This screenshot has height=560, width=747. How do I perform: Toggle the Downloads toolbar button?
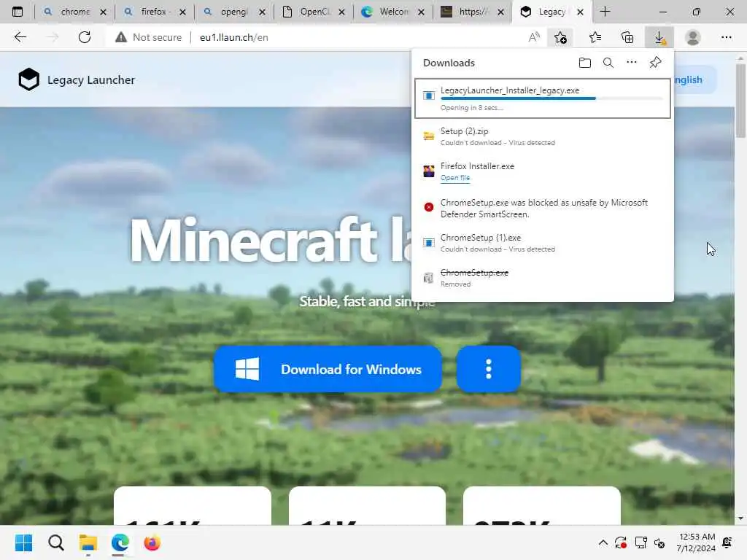[659, 37]
